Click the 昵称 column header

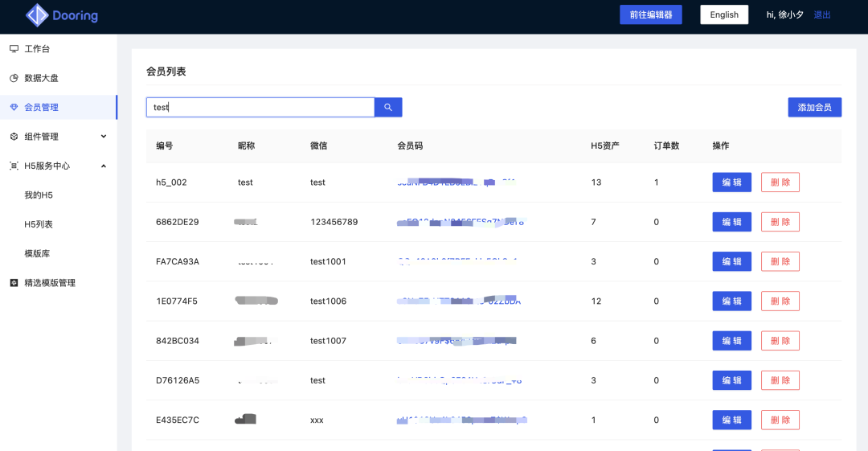point(247,146)
